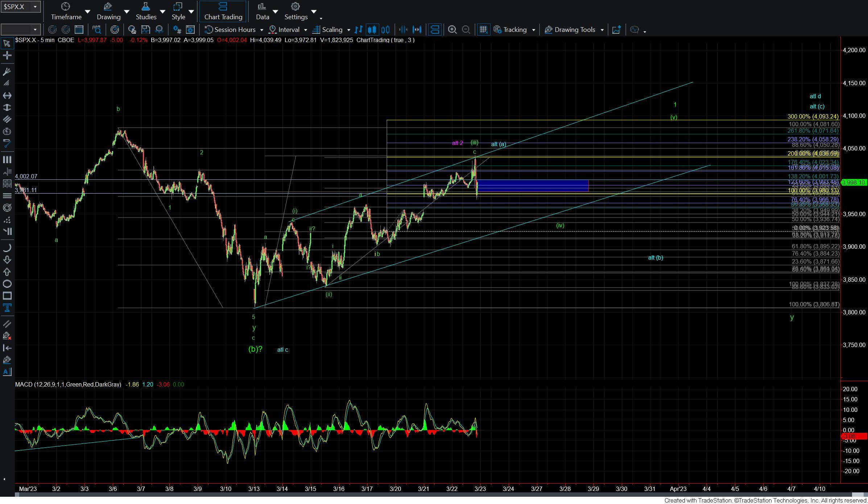Select the ellipse drawing tool
Screen dimensions: 868x504
7,284
